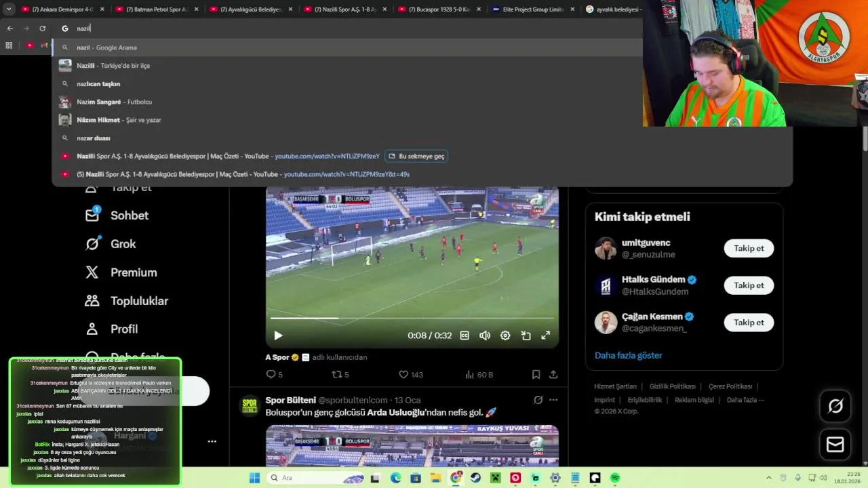Open video player settings gear
Viewport: 868px width, 488px height.
coord(505,335)
